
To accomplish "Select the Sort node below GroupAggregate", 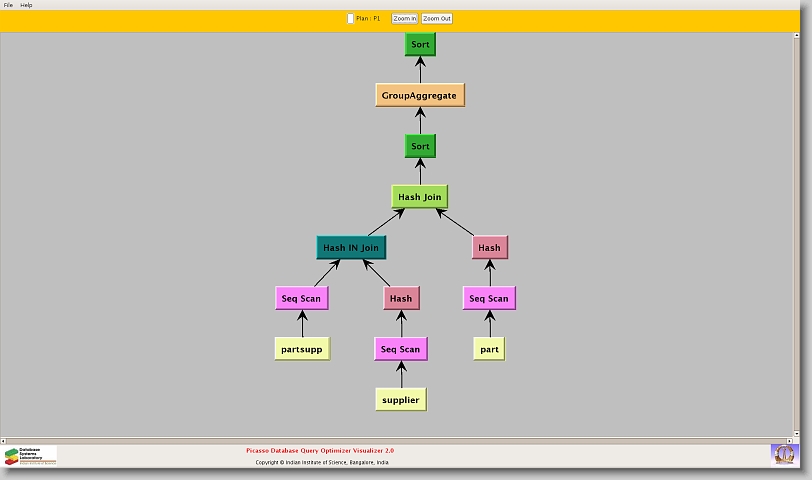I will tap(420, 146).
